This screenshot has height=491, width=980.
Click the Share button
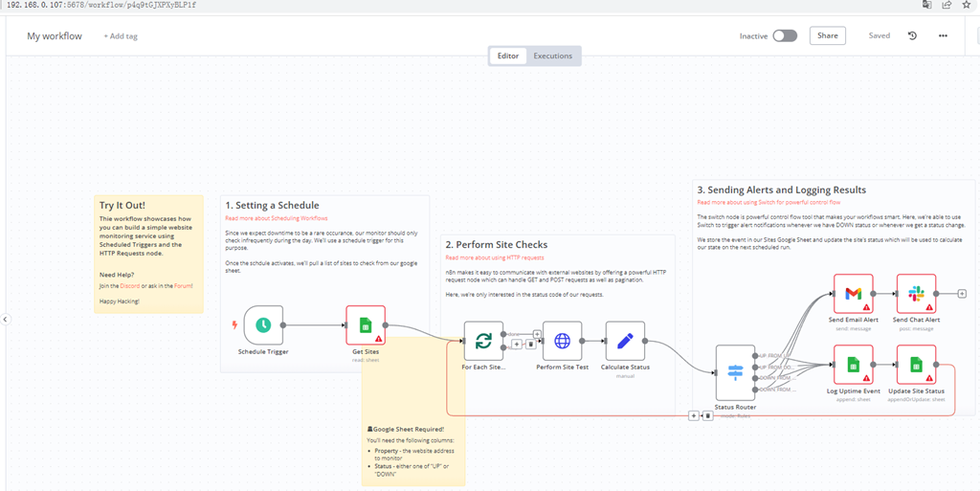[828, 35]
